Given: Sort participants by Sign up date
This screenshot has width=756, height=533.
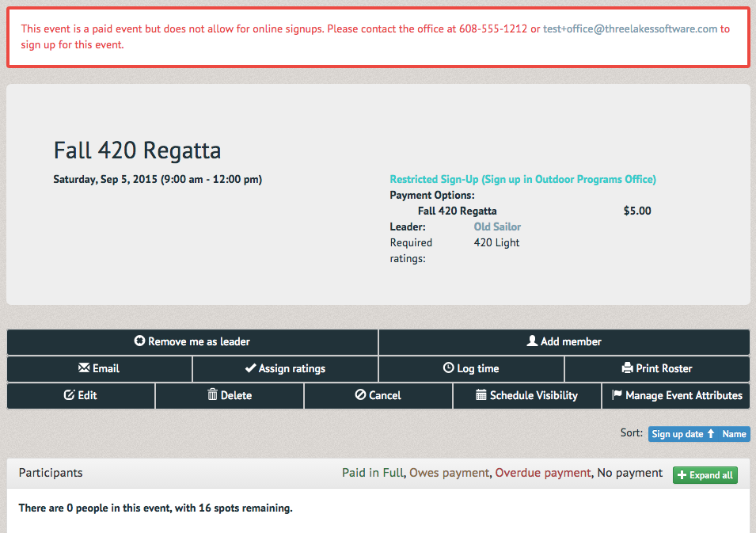Looking at the screenshot, I should [683, 434].
